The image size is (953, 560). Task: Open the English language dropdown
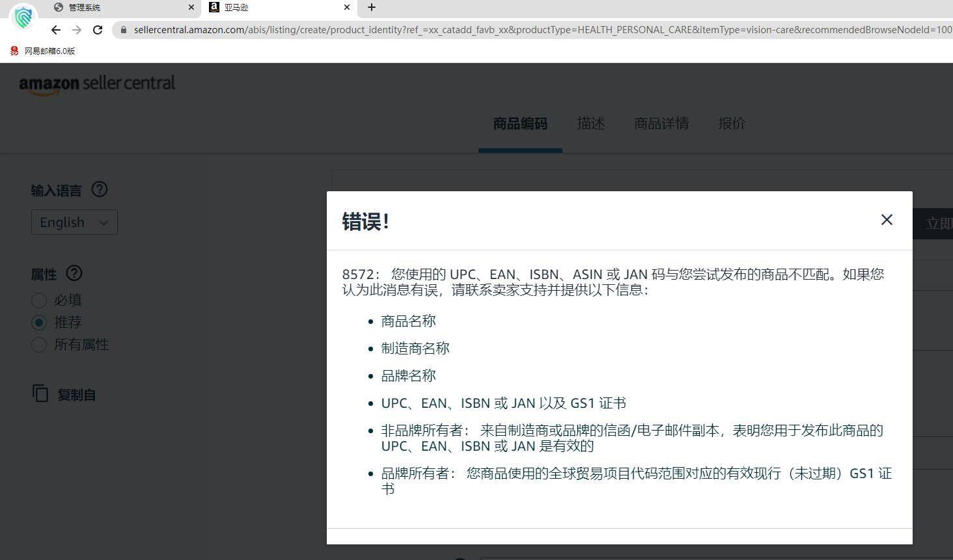(x=74, y=222)
